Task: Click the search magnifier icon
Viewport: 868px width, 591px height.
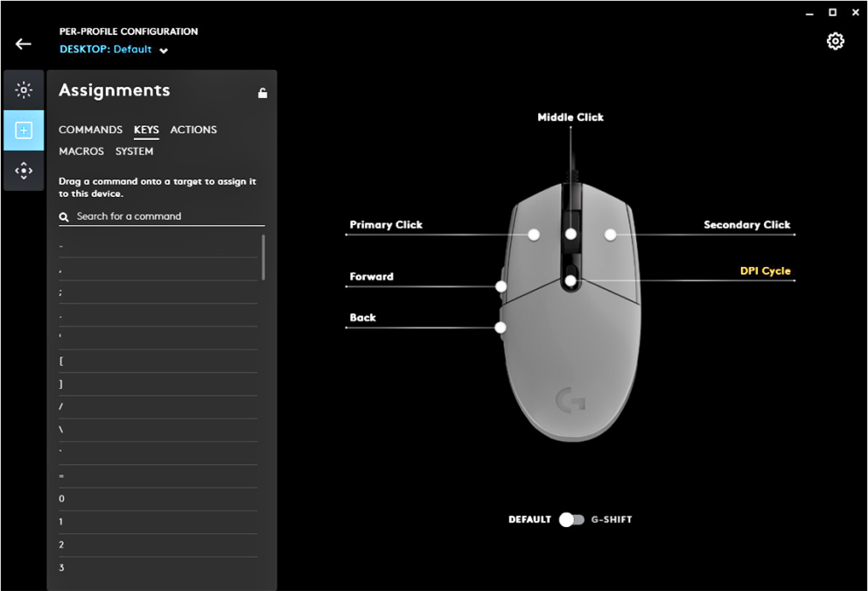Action: [x=64, y=216]
